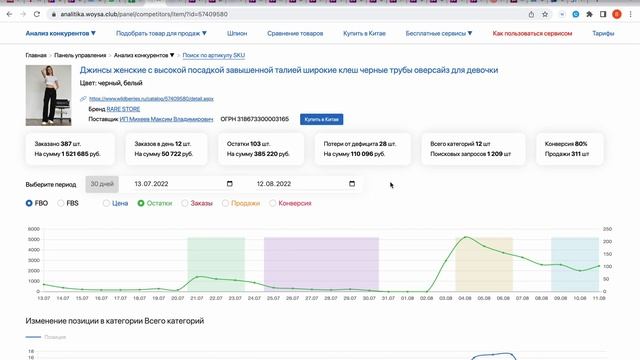
Task: Click the Цвет: черный, белый text
Action: coord(111,83)
